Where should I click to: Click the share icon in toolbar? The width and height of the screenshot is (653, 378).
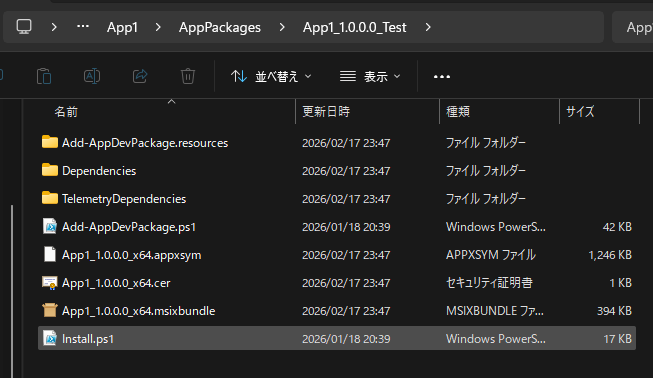point(140,76)
